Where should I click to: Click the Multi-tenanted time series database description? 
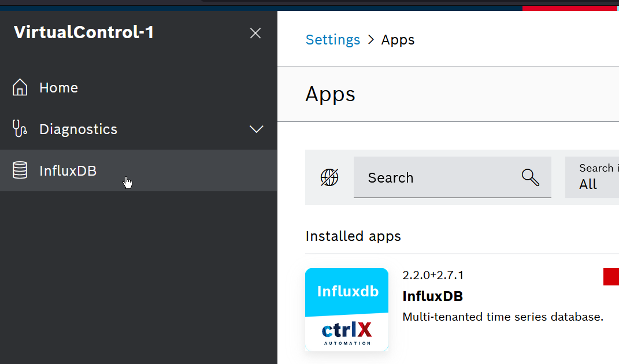[503, 317]
